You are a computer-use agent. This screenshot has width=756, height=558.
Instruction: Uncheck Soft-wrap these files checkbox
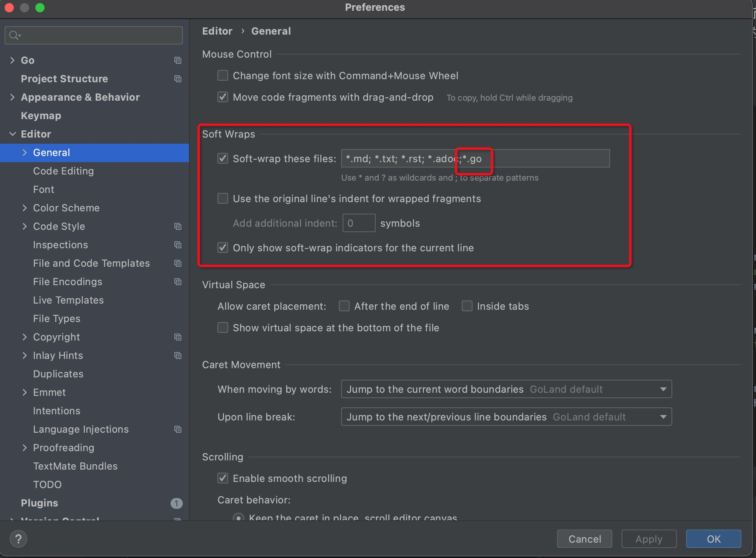pyautogui.click(x=223, y=158)
